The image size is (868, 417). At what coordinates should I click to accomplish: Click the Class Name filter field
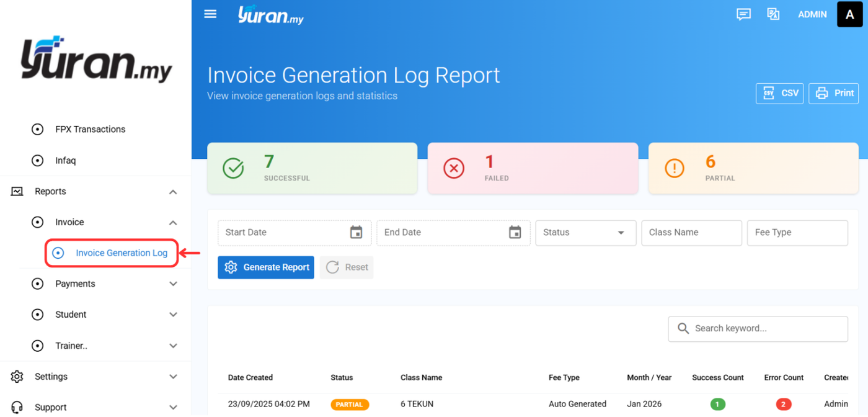coord(691,233)
